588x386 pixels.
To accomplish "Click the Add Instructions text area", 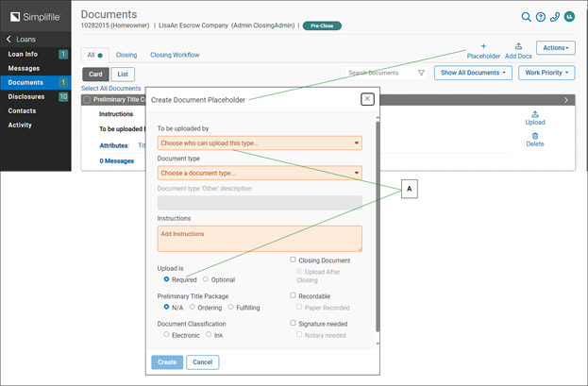I will [260, 239].
